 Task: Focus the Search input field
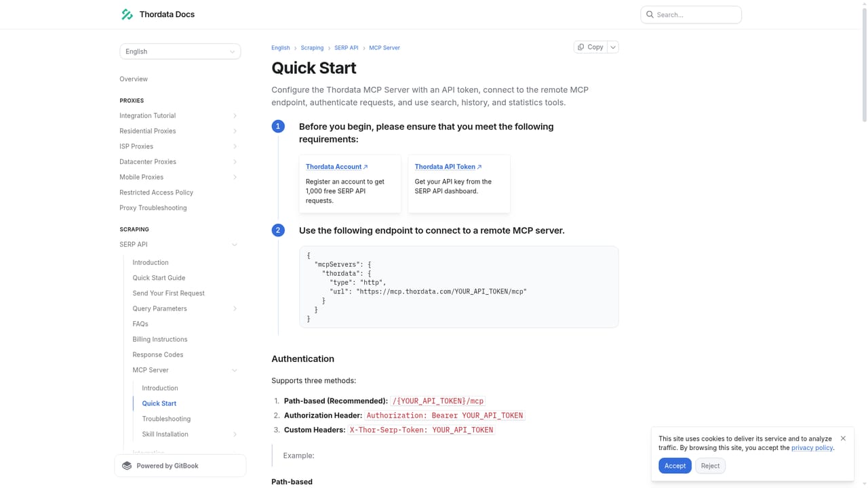point(691,14)
